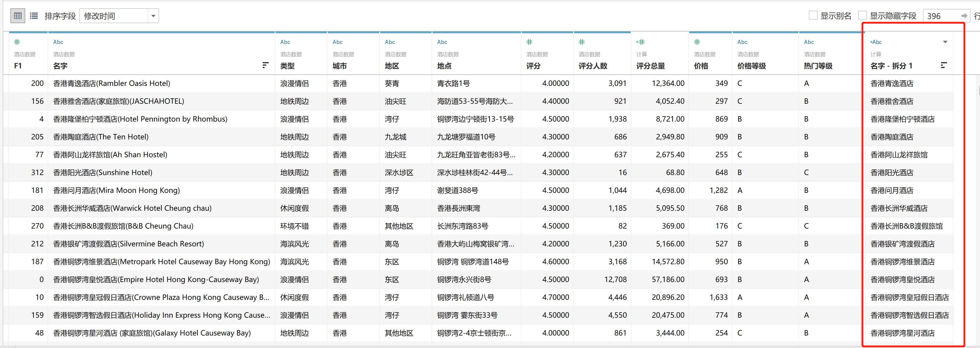Click sort icon in 名字 - 拆分 1 header
980x348 pixels.
pyautogui.click(x=943, y=65)
